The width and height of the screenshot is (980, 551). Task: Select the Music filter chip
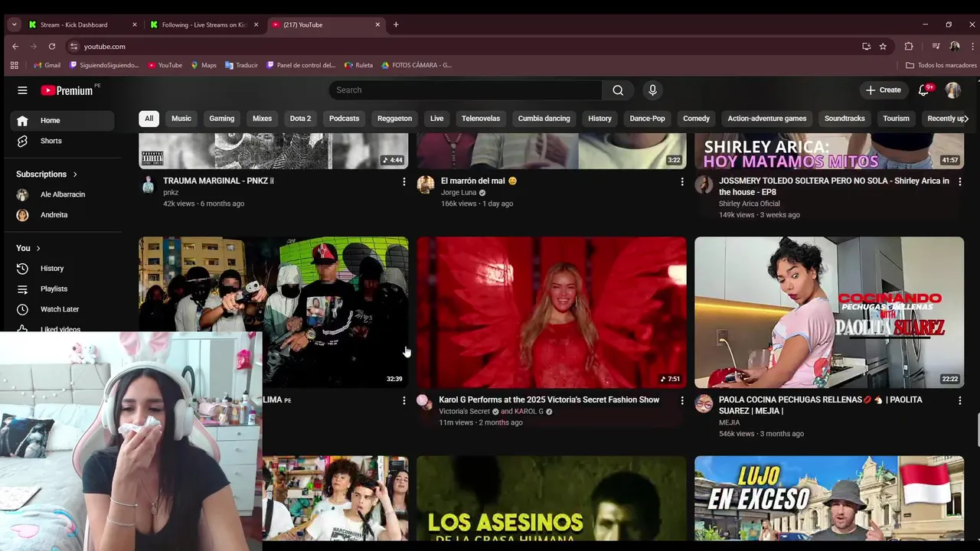click(x=181, y=119)
